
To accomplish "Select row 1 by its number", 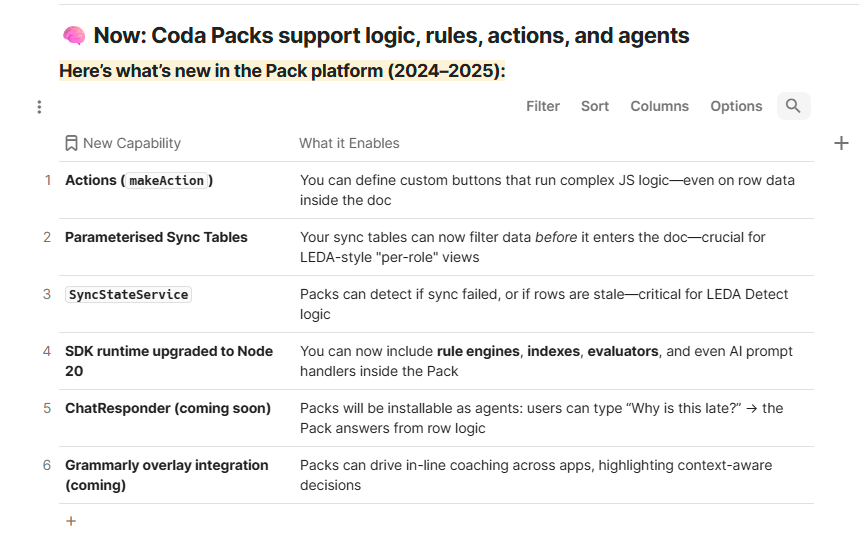I will point(48,180).
